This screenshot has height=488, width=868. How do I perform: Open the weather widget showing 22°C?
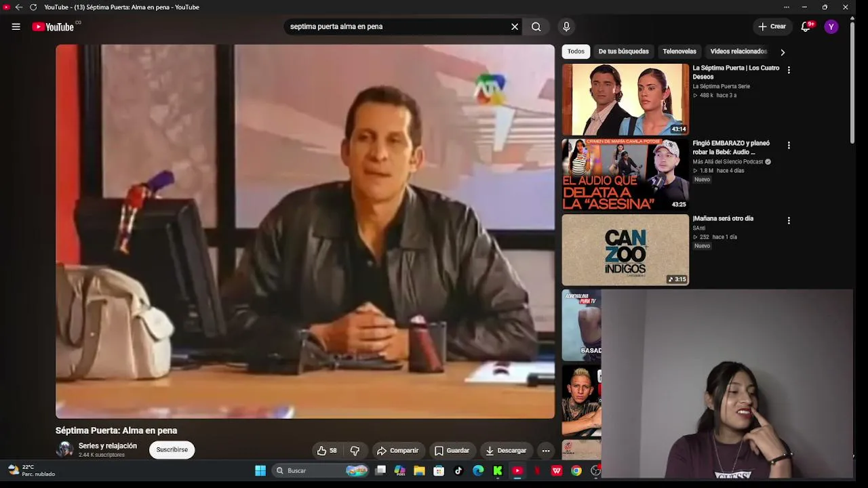click(31, 470)
